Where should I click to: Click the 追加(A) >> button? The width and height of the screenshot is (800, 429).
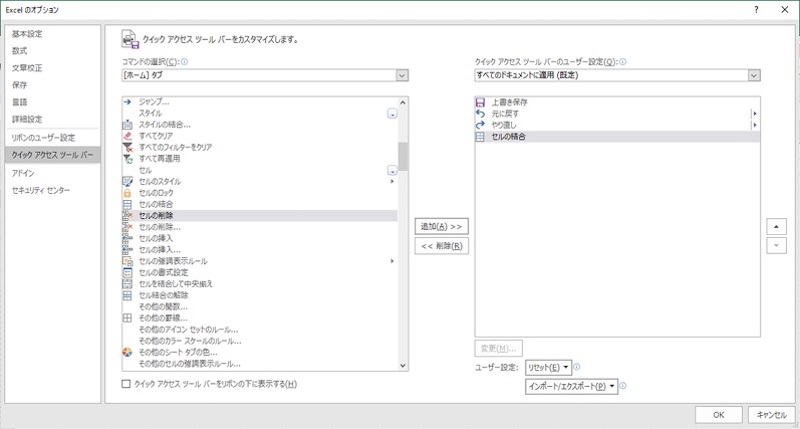click(441, 226)
